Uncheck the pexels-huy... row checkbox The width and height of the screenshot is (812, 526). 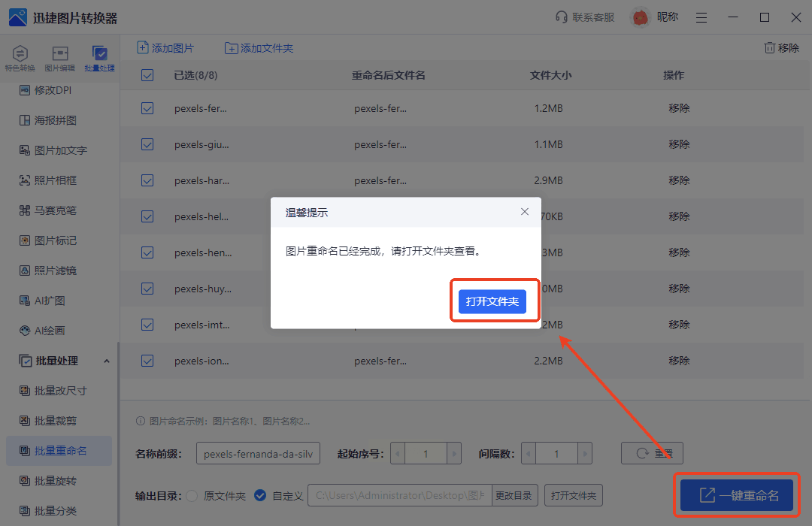tap(147, 289)
